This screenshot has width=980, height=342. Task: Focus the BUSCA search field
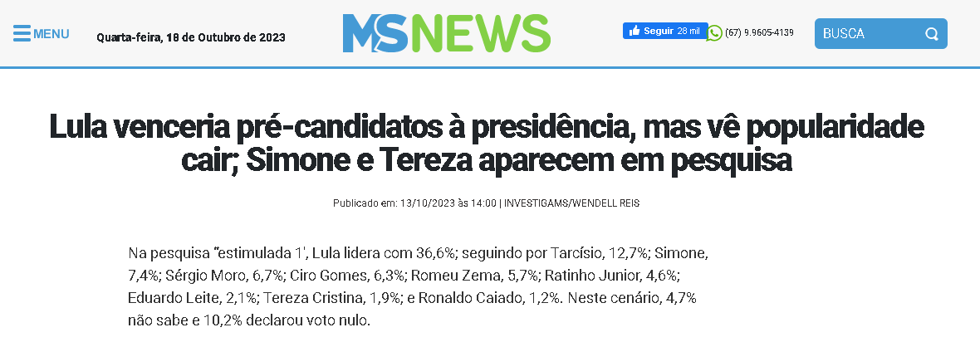868,34
